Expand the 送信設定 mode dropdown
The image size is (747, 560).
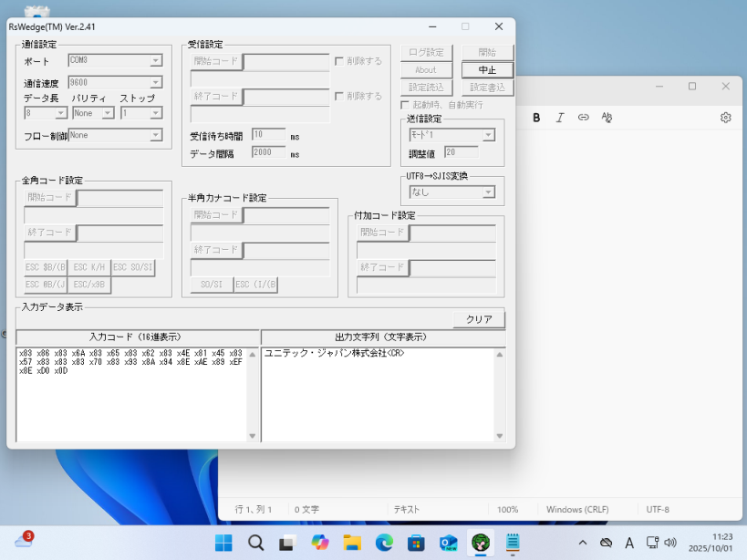pos(489,135)
